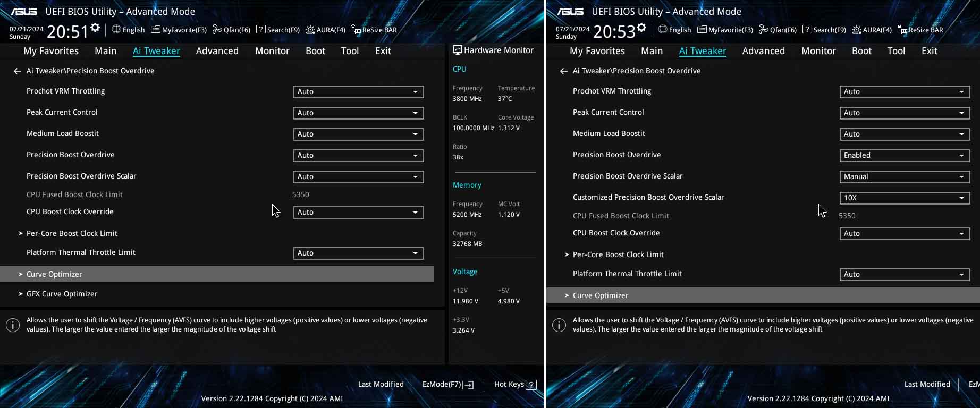Expand Per-Core Boost Clock Limit in right screen
Screen dimensions: 980x408
[614, 254]
